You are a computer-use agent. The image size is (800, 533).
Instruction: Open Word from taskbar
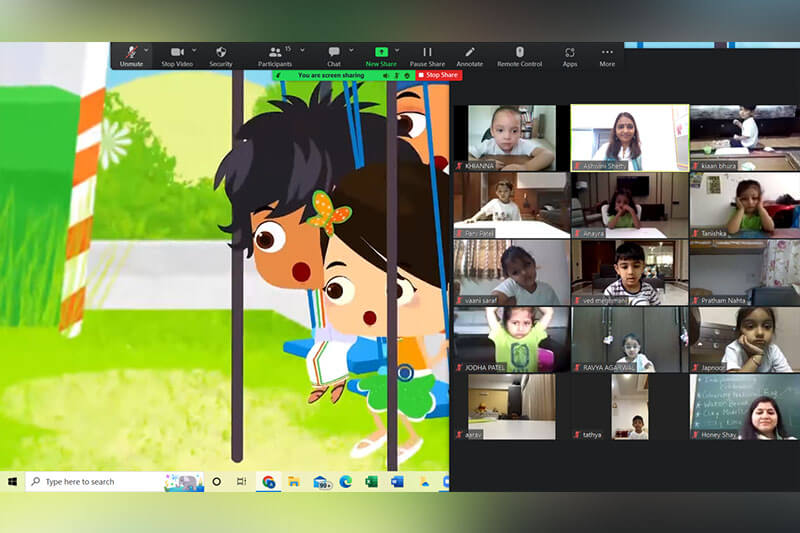(x=397, y=481)
